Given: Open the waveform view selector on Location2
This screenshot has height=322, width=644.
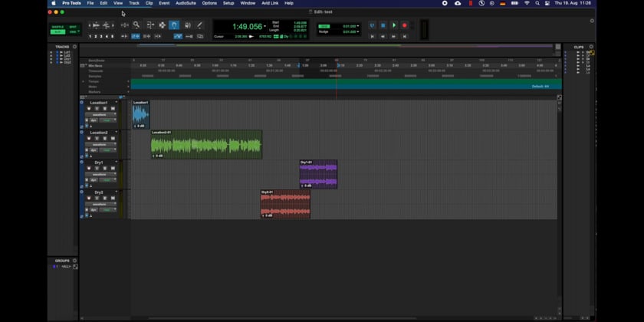Looking at the screenshot, I should (x=100, y=144).
